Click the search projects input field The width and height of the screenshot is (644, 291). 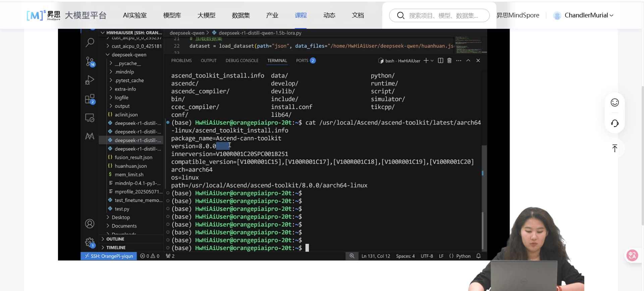click(443, 15)
